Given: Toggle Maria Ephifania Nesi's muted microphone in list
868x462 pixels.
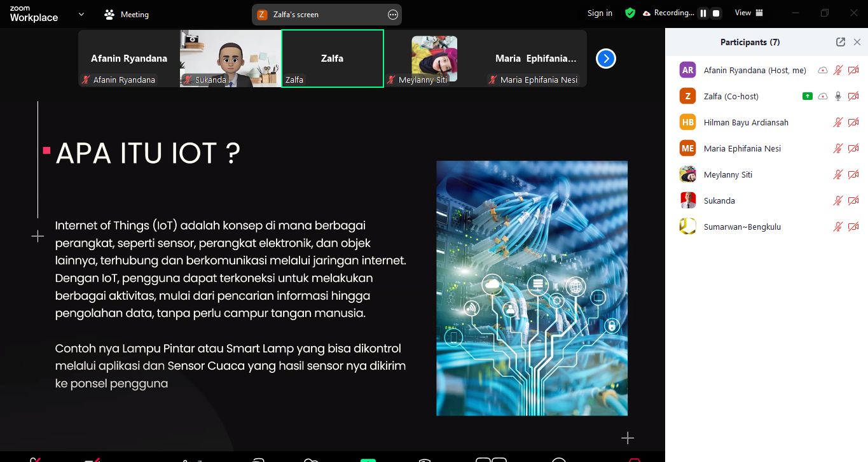Looking at the screenshot, I should [838, 148].
